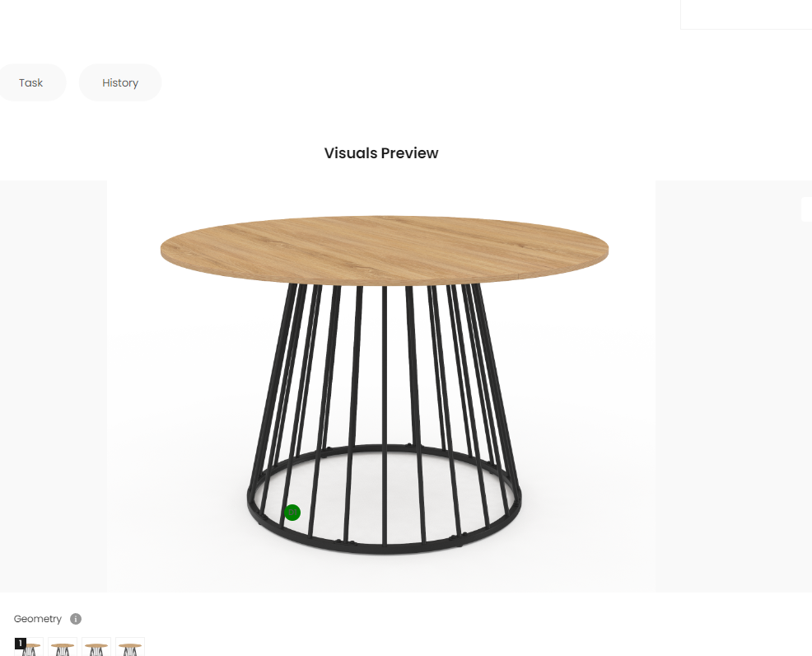
Task: Click the wooden tabletop in the preview
Action: [x=385, y=250]
